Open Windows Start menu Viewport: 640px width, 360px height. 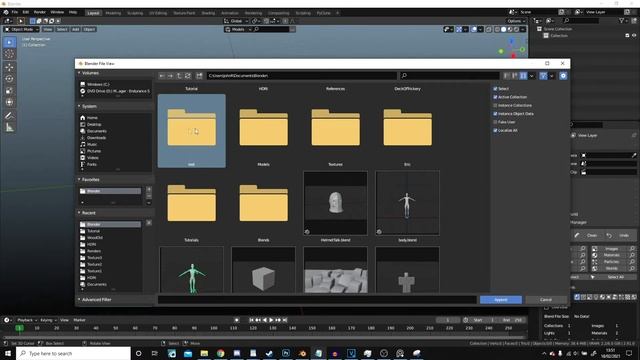pos(8,353)
